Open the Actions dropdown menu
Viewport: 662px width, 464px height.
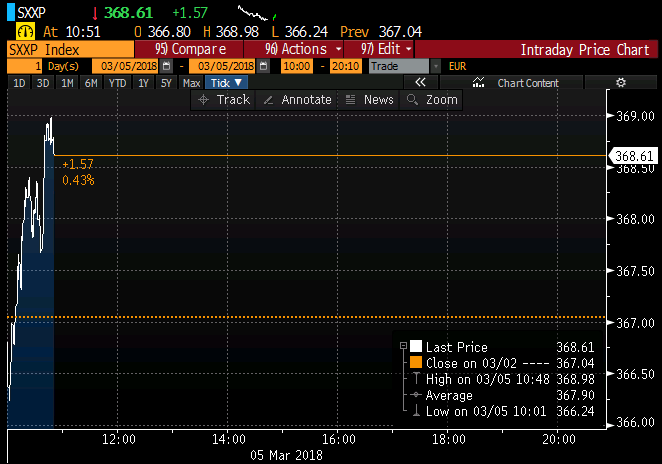(304, 48)
